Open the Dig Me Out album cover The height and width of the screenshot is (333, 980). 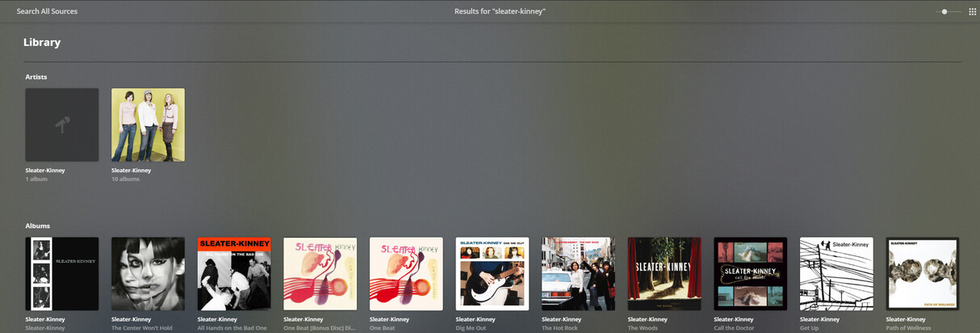click(x=492, y=274)
